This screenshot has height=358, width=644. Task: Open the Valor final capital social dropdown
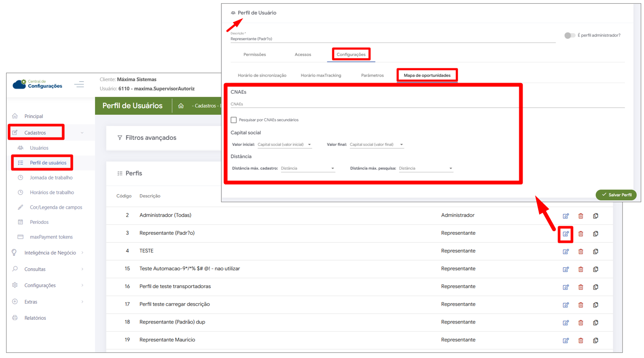tap(377, 145)
